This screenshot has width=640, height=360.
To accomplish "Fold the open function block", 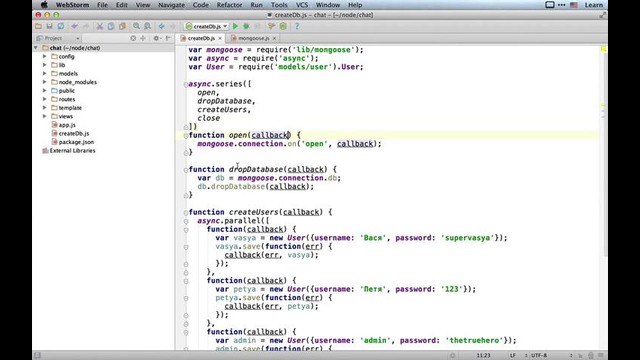I will point(186,136).
